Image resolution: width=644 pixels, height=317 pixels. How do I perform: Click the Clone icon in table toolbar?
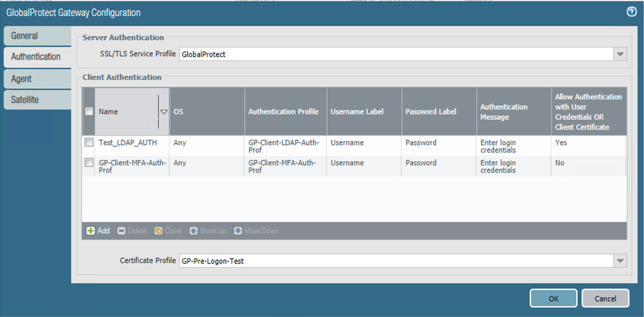coord(158,231)
